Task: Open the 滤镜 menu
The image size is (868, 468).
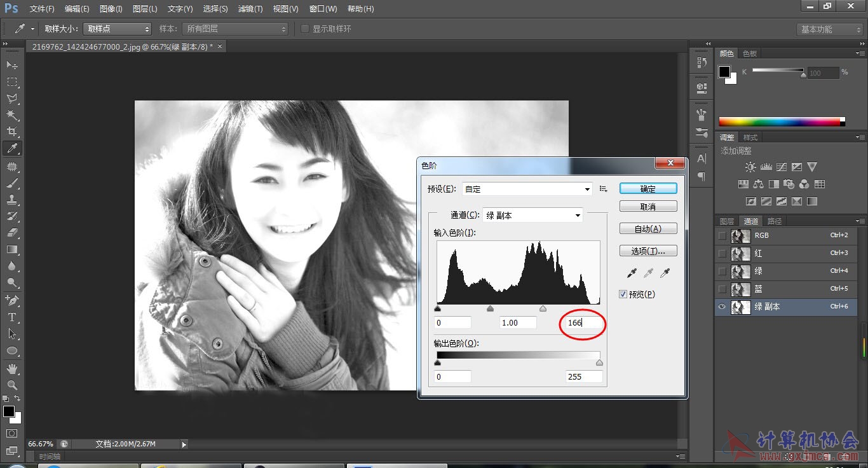Action: pos(250,9)
